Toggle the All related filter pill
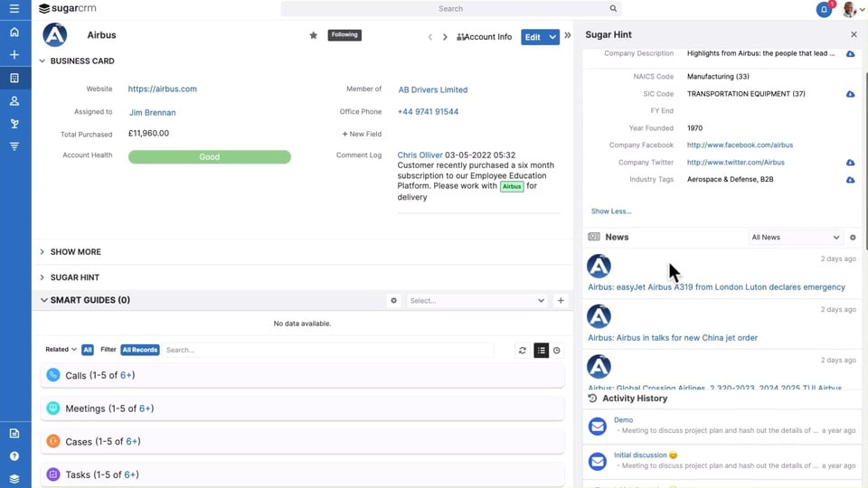This screenshot has height=488, width=868. (x=88, y=350)
